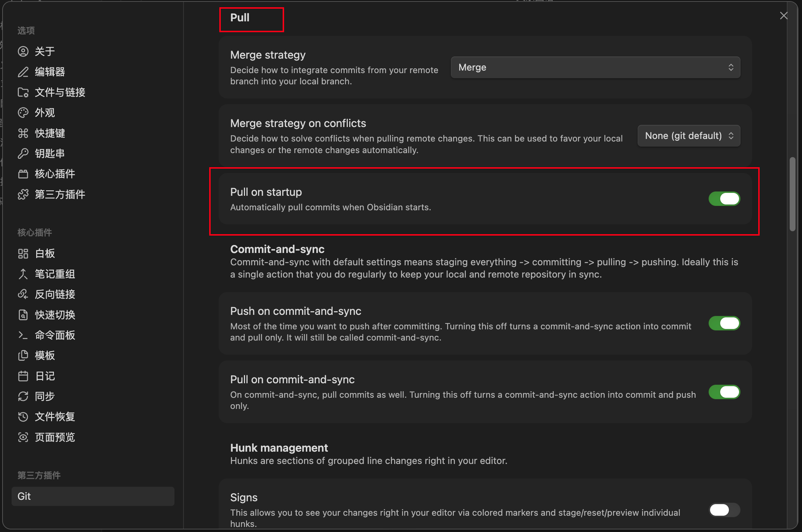Click the 命令面板 terminal prompt icon
The image size is (802, 532).
click(x=23, y=335)
